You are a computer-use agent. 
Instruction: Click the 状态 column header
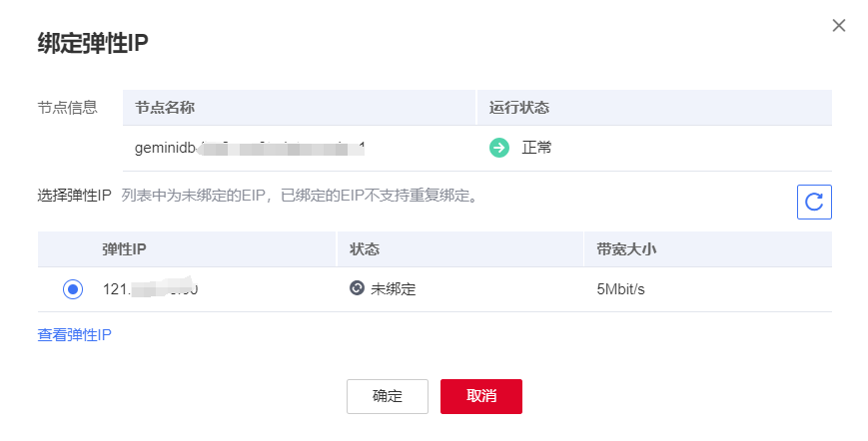click(365, 249)
